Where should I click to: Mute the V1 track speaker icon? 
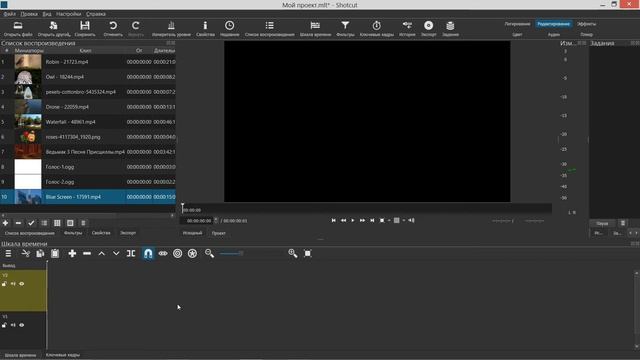coord(13,325)
